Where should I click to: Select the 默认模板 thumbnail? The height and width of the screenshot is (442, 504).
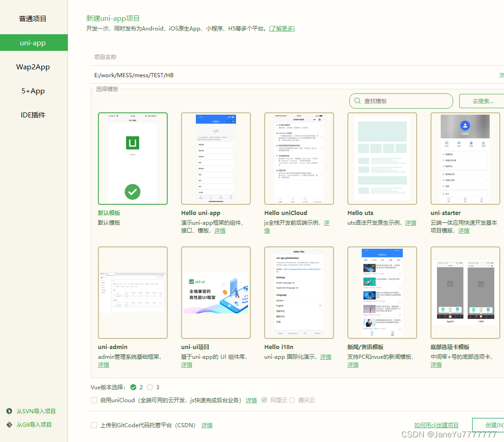click(133, 159)
